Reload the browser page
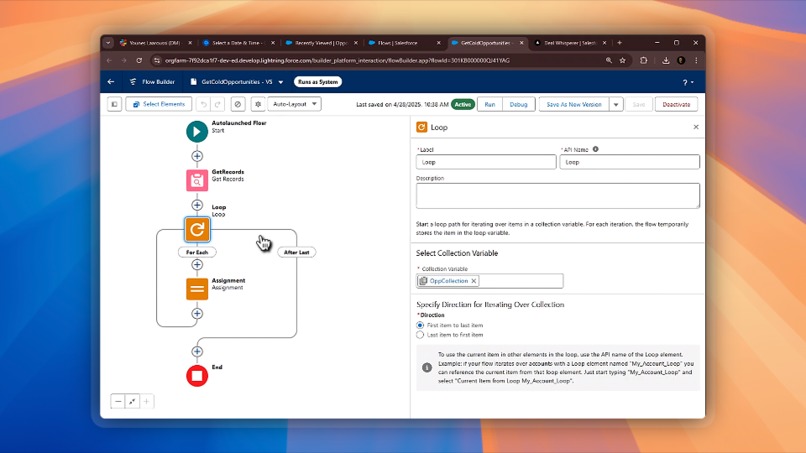 139,60
